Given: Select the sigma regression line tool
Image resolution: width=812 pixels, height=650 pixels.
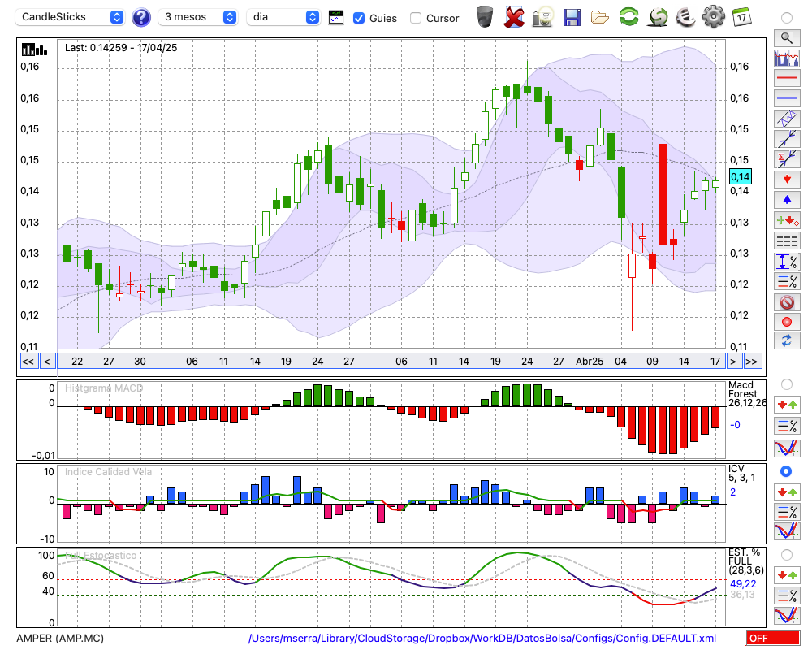Looking at the screenshot, I should coord(787,159).
